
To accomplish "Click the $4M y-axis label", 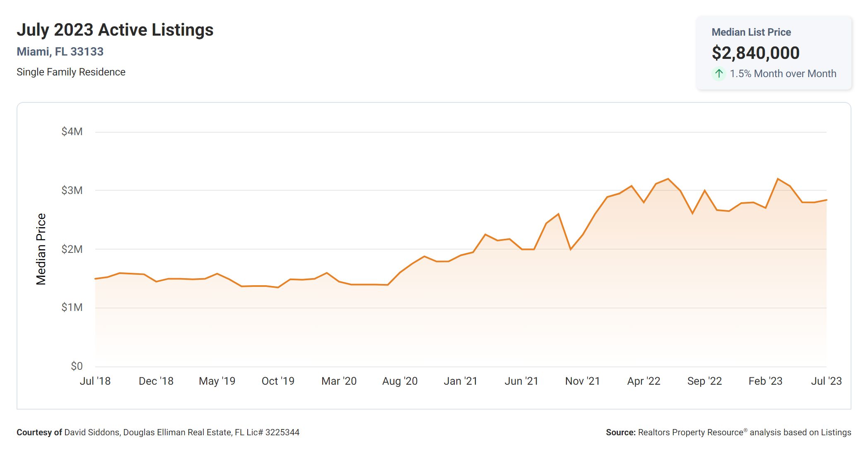I will [x=72, y=132].
